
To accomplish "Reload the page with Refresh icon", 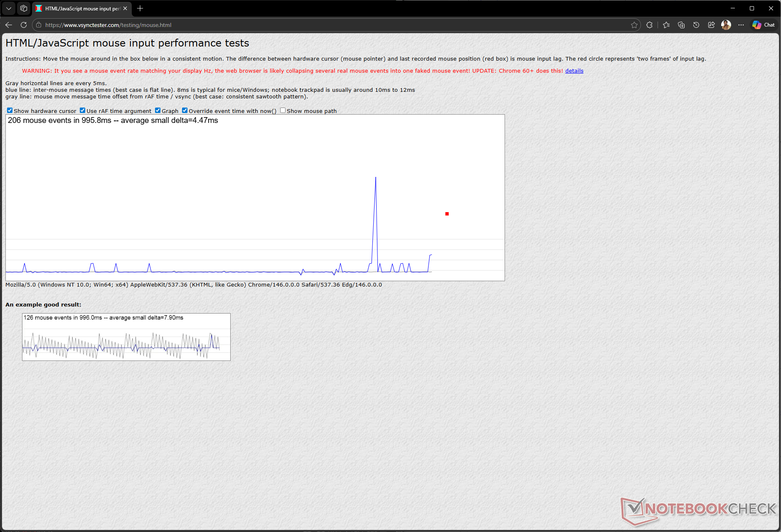I will 24,25.
